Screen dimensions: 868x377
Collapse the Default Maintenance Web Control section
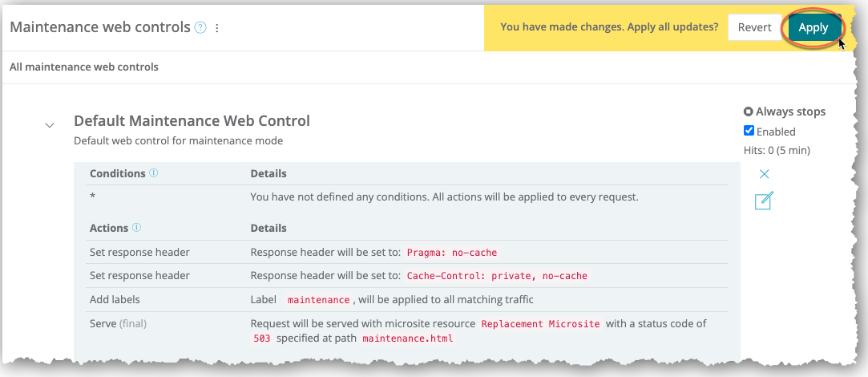[50, 125]
